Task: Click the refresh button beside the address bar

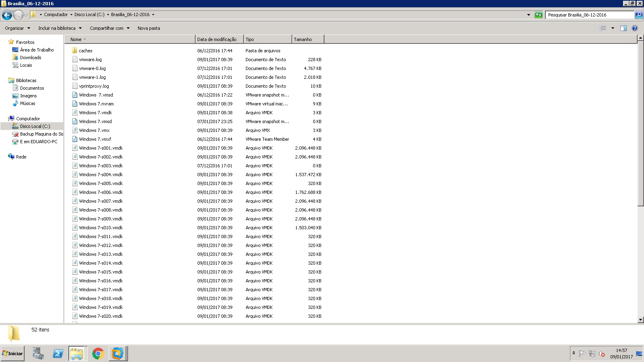Action: coord(539,15)
